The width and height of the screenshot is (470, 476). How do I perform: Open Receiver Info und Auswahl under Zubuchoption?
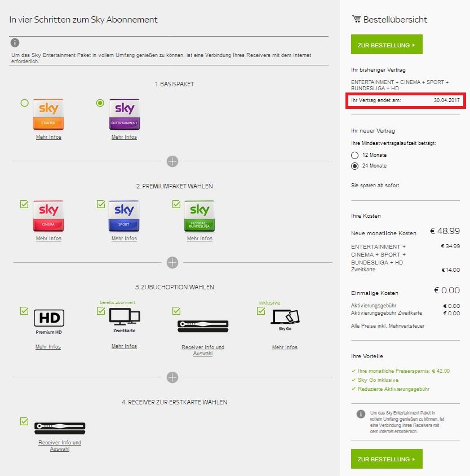(x=203, y=350)
